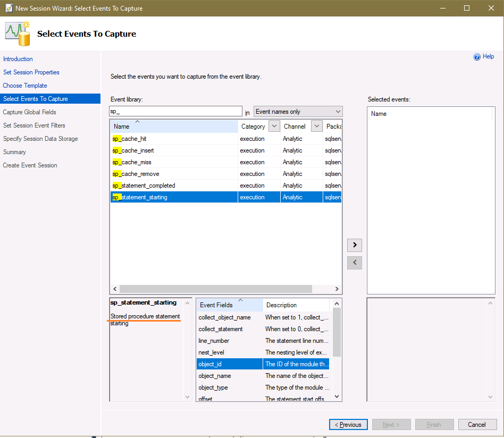This screenshot has width=504, height=438.
Task: Open Capture Global Fields page
Action: pos(30,112)
